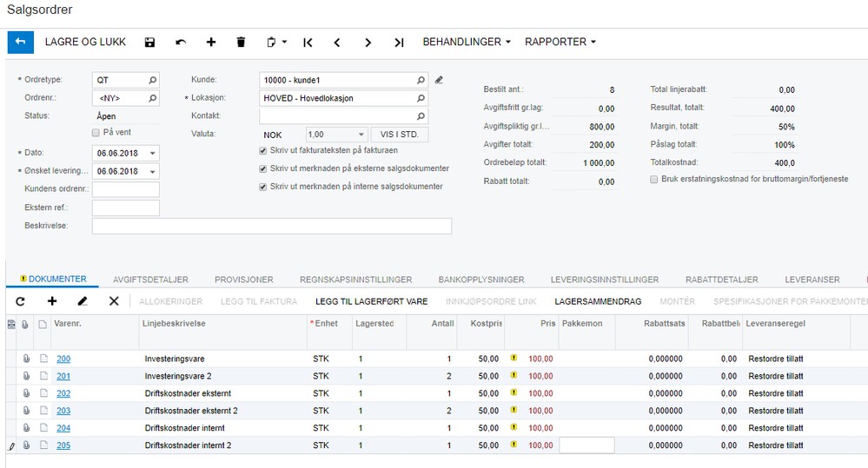Toggle the På vent checkbox

(x=96, y=133)
